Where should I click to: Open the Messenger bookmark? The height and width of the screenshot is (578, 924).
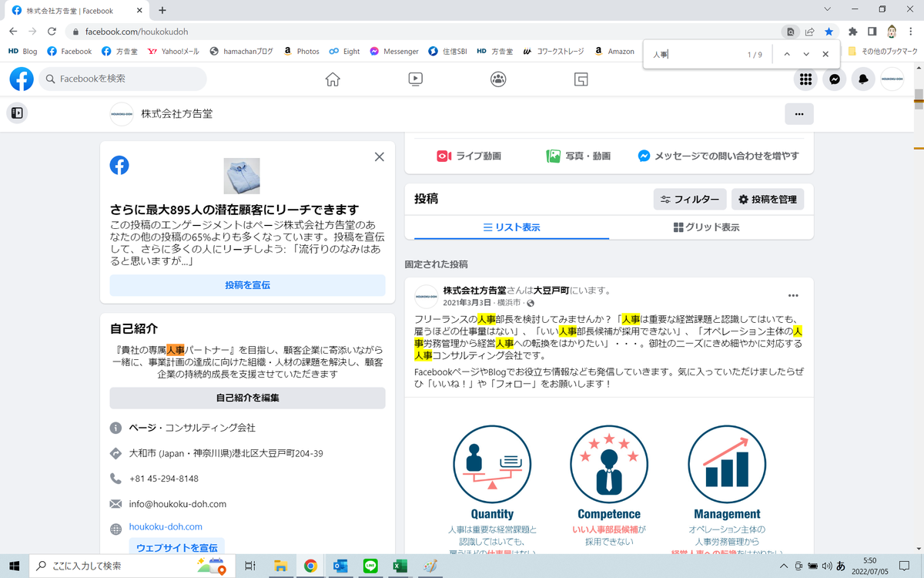393,52
